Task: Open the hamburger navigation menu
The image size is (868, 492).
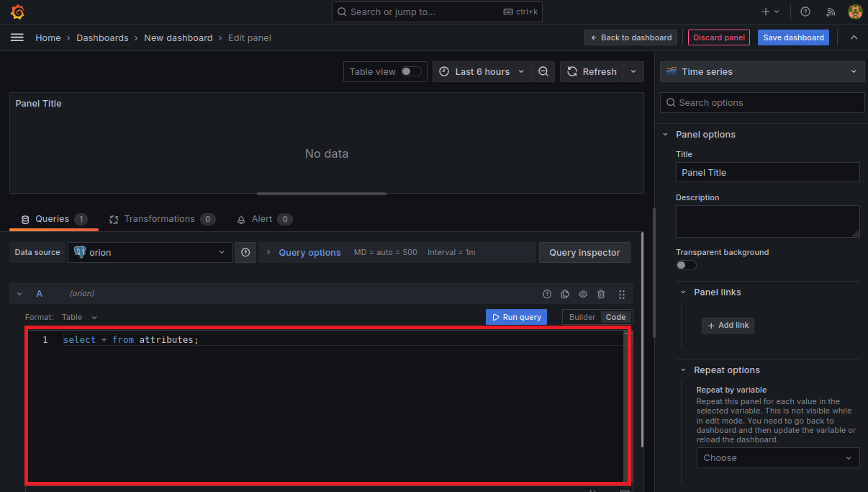Action: 17,37
